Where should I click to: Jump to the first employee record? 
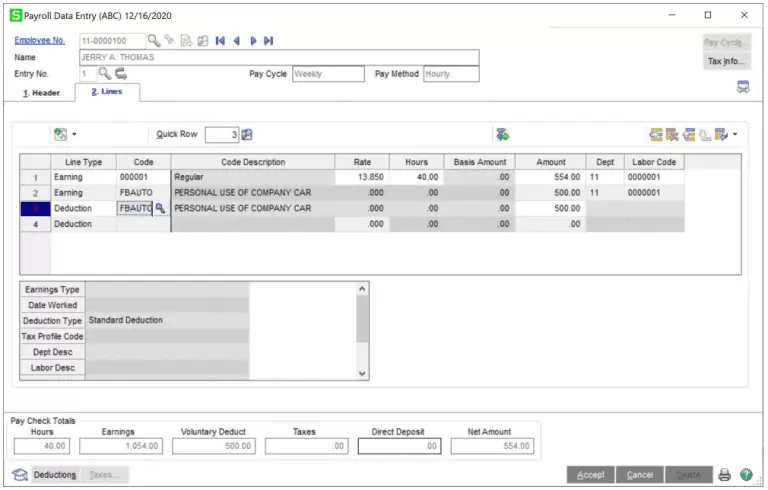point(220,41)
